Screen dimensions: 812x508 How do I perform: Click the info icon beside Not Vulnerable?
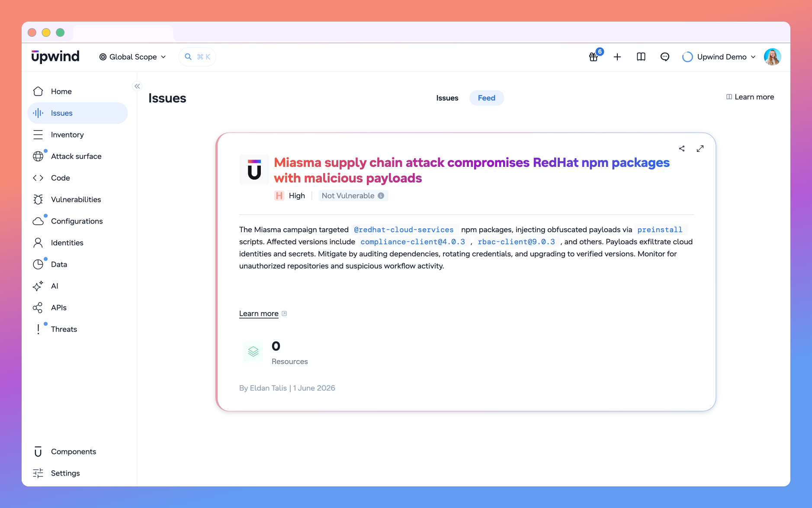381,195
